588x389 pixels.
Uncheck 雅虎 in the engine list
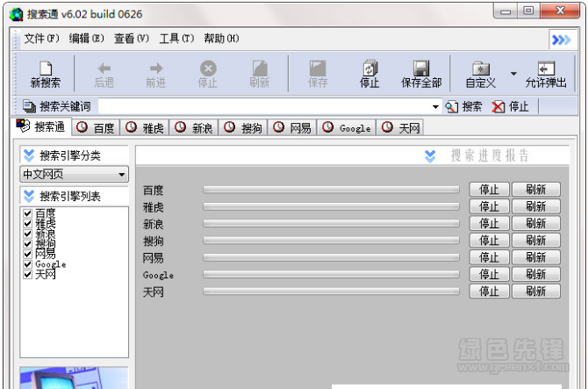pos(28,224)
